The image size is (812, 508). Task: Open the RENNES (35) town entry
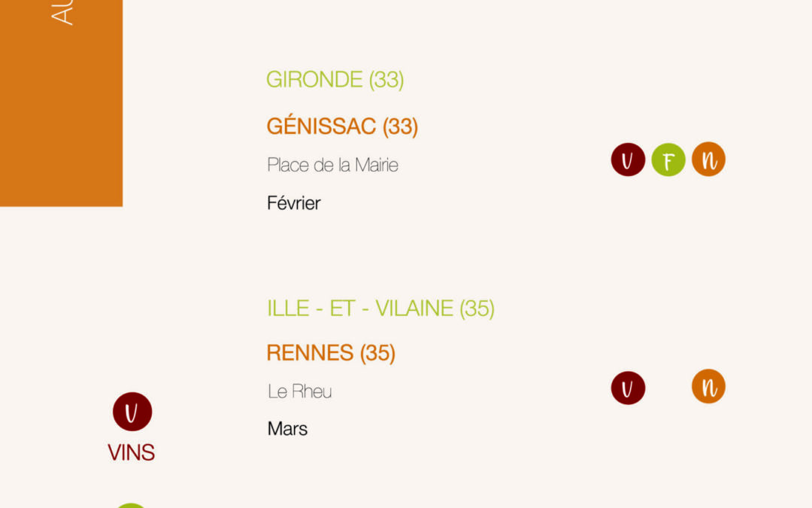[x=330, y=353]
